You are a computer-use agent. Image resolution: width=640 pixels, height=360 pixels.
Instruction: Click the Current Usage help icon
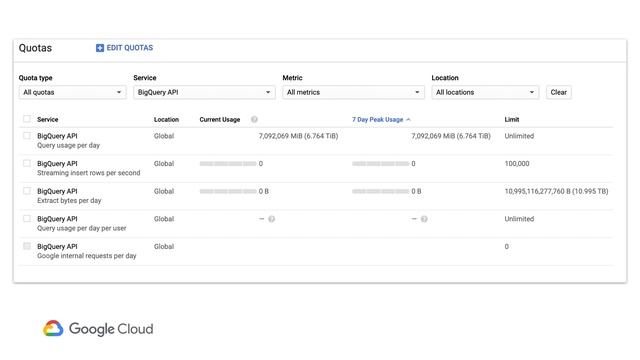click(254, 119)
